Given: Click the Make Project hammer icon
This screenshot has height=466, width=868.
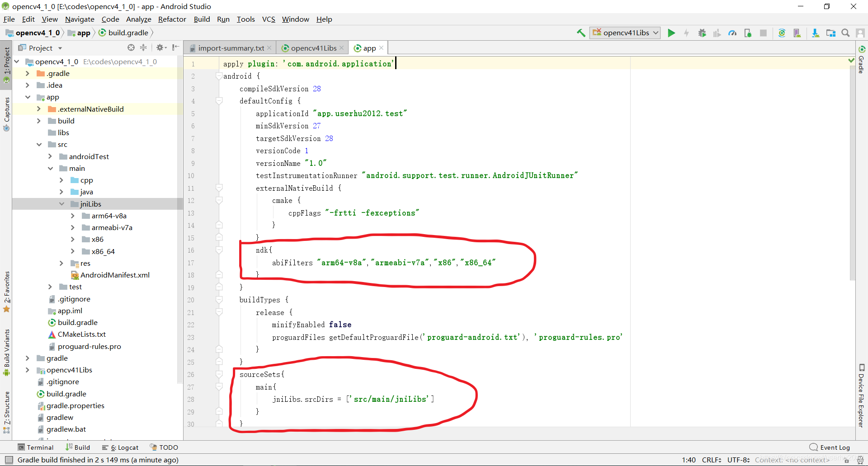Looking at the screenshot, I should click(x=581, y=33).
